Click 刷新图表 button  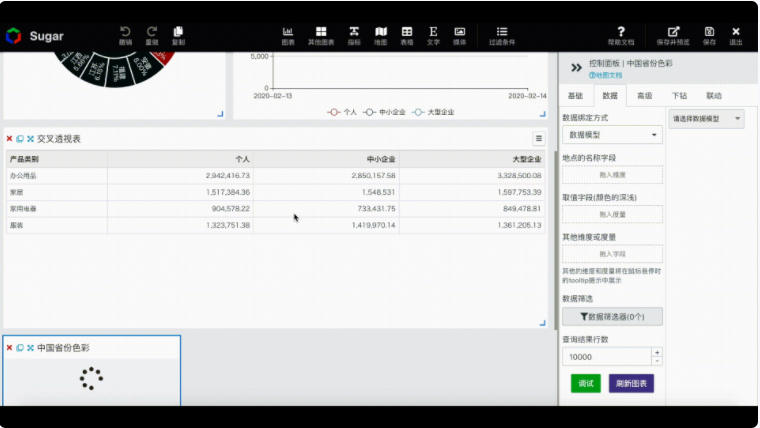click(x=631, y=383)
